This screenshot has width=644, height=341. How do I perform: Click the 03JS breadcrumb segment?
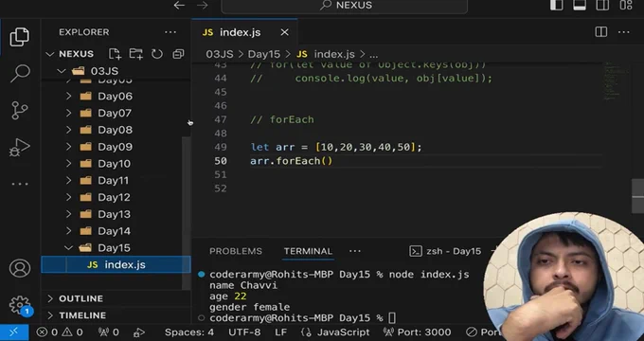point(220,54)
